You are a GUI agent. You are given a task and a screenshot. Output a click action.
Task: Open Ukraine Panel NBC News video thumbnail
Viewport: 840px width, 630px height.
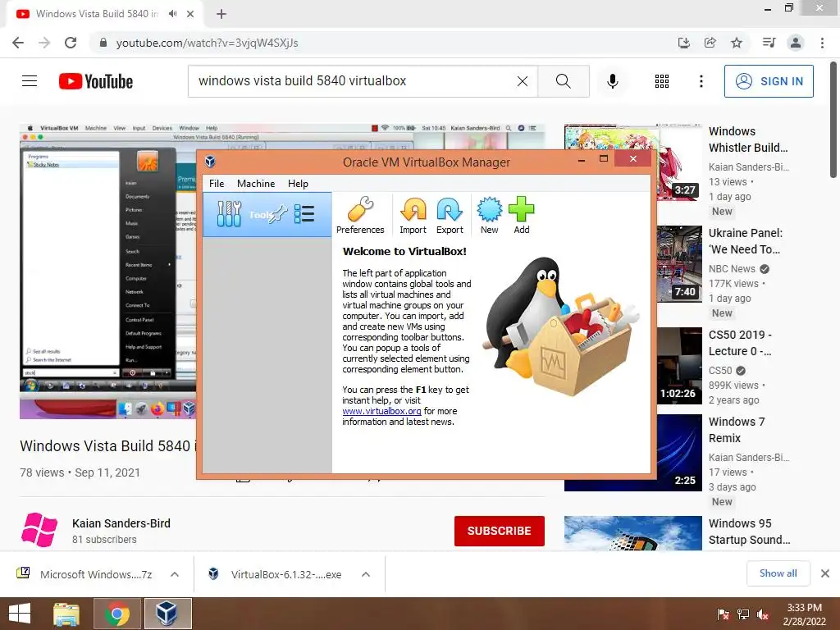(679, 264)
